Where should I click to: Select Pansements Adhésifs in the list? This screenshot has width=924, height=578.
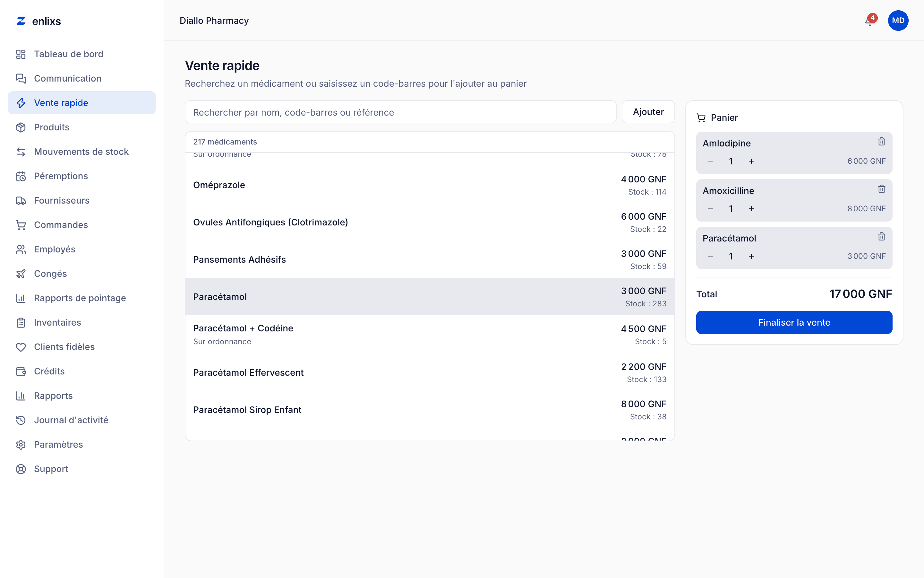click(430, 259)
